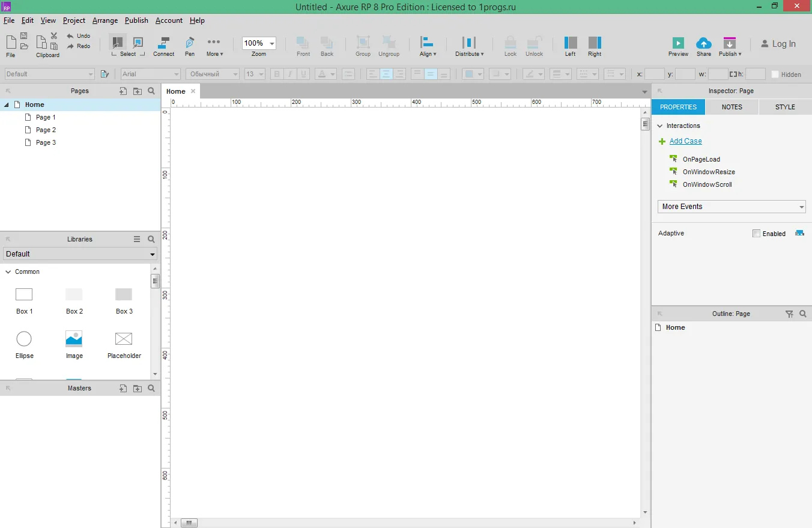812x528 pixels.
Task: Click the Redo button
Action: [79, 46]
